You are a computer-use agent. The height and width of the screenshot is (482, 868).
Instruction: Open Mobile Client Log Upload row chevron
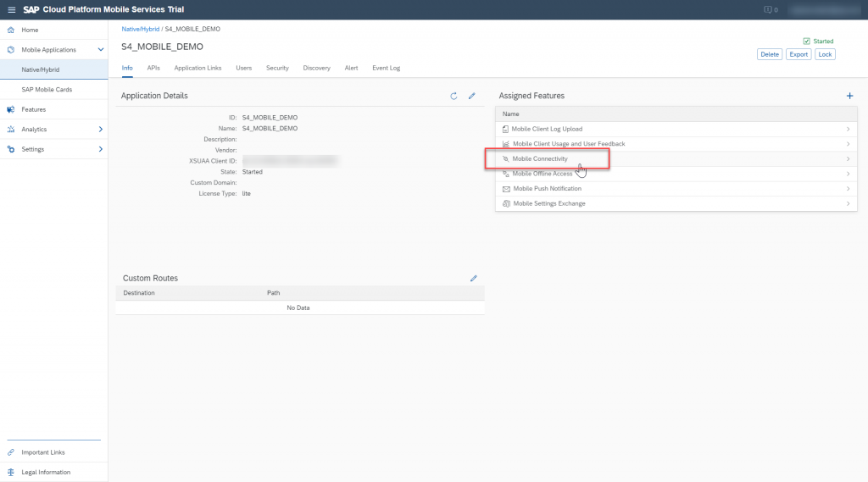848,130
